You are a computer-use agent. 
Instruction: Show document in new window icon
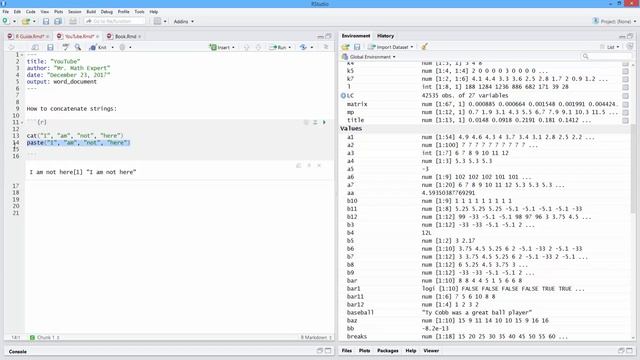tap(36, 47)
